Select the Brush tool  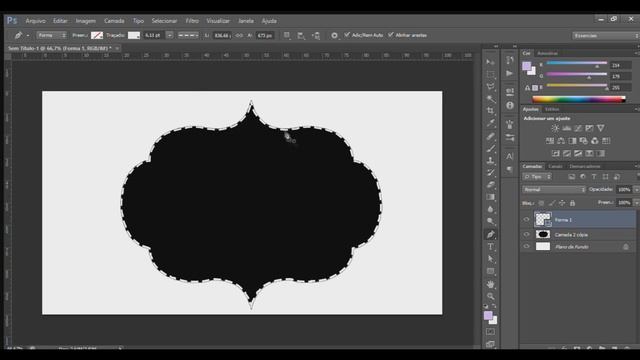[490, 149]
